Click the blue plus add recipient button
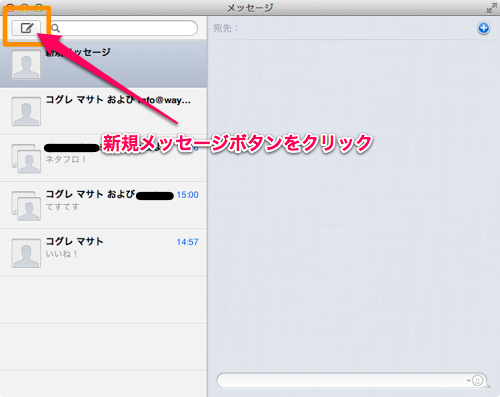 point(483,28)
